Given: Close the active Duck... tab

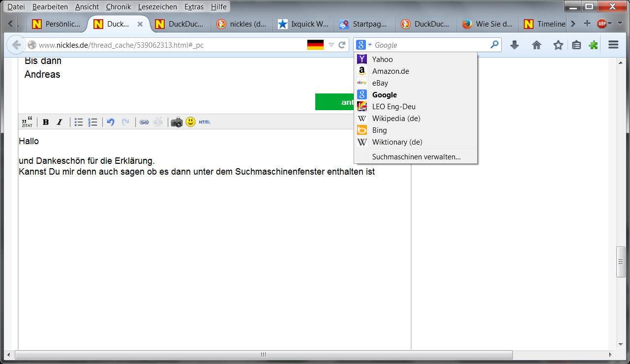Looking at the screenshot, I should pos(140,24).
